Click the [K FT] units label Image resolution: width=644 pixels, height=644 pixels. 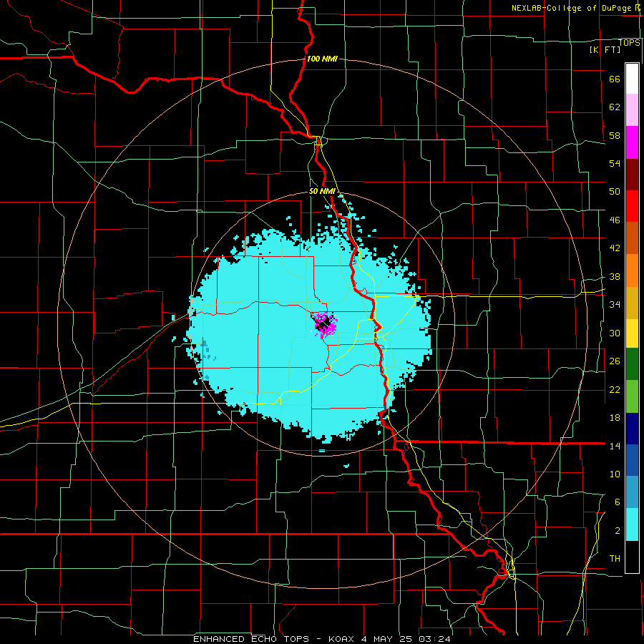point(605,49)
